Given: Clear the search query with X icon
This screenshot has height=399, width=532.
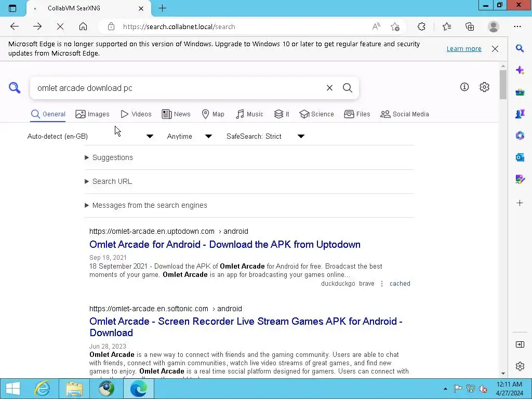Looking at the screenshot, I should 329,88.
